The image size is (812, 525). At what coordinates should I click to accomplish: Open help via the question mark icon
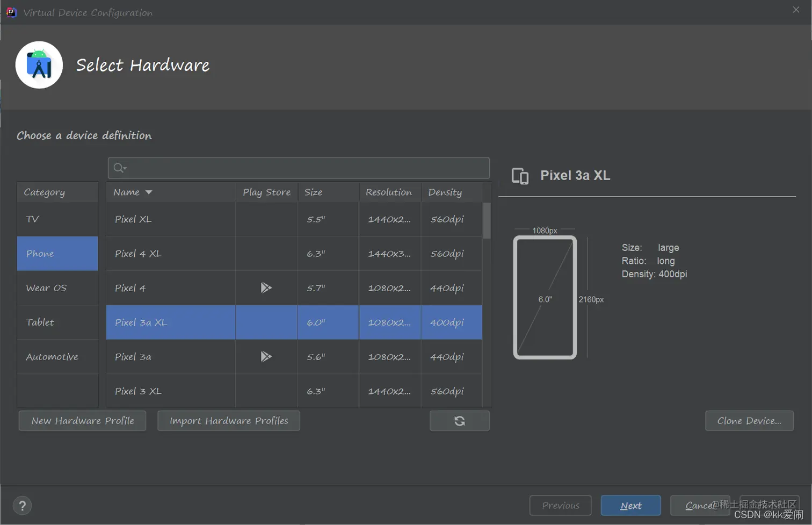click(23, 505)
